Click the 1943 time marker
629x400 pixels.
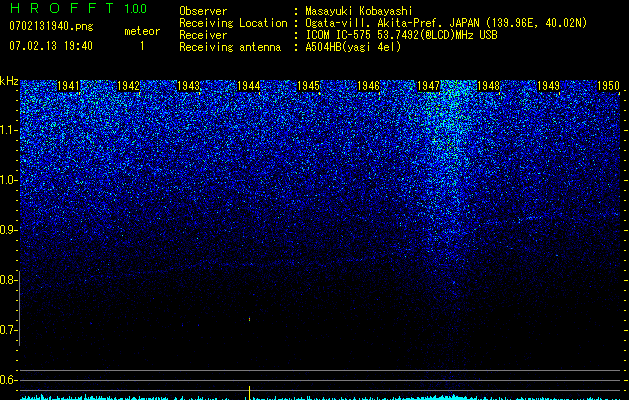coord(189,86)
